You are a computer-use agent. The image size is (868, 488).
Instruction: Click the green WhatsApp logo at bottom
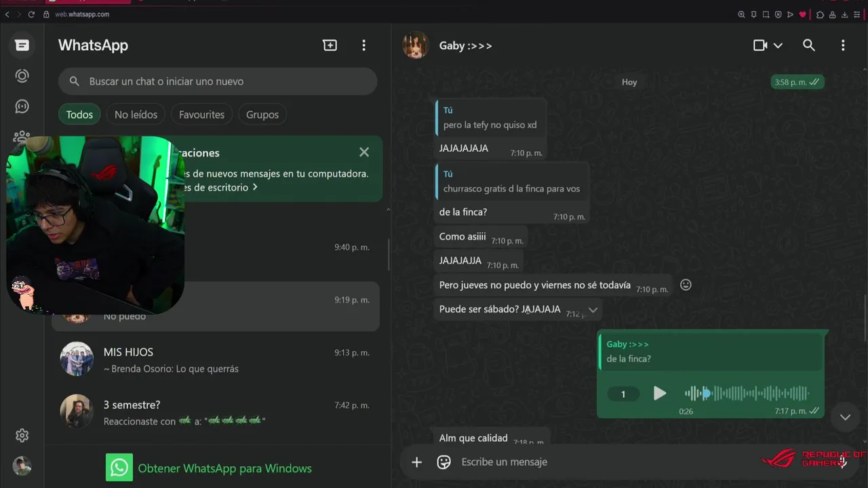pos(119,468)
